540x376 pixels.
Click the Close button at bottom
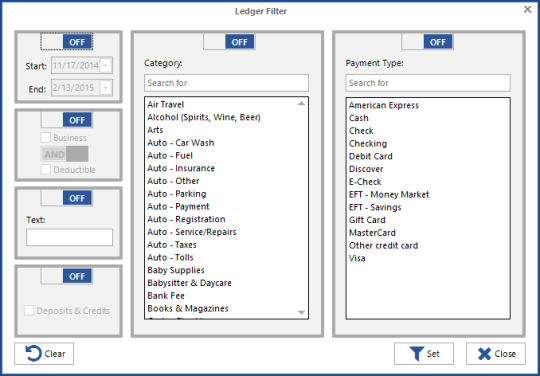coord(496,354)
